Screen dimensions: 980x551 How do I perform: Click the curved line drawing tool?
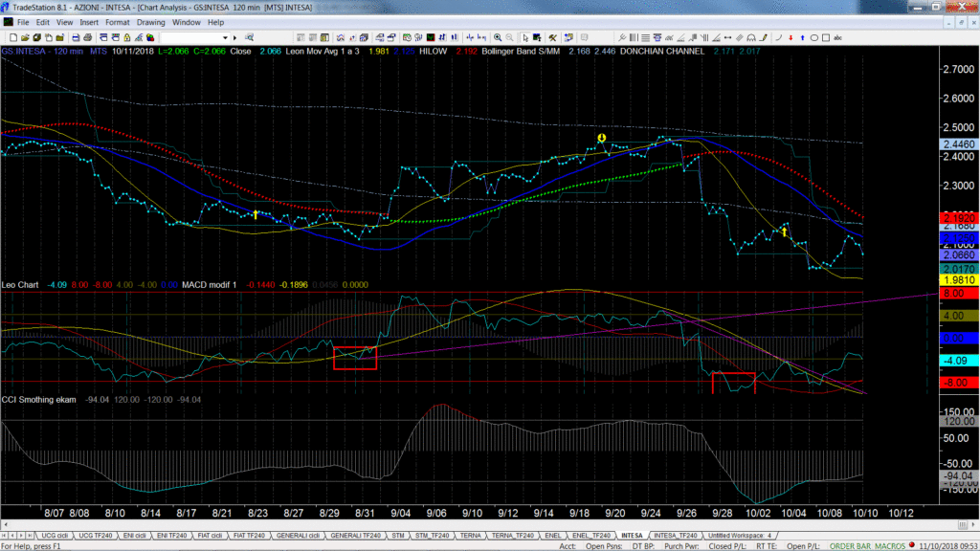click(779, 38)
